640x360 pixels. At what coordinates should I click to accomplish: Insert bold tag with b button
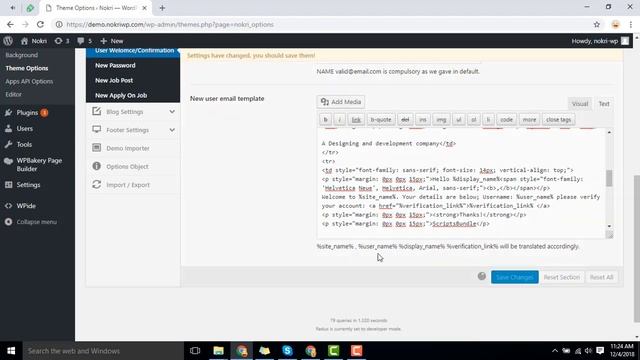coord(325,120)
